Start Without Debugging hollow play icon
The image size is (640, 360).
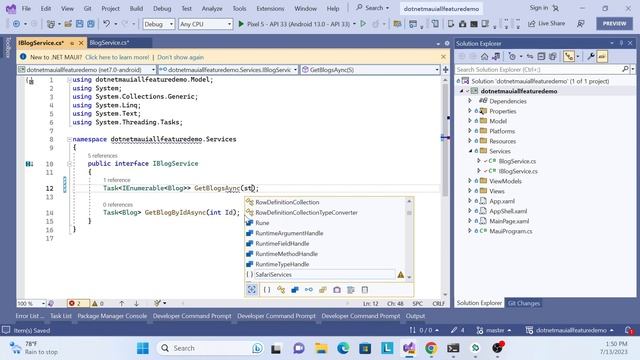362,24
